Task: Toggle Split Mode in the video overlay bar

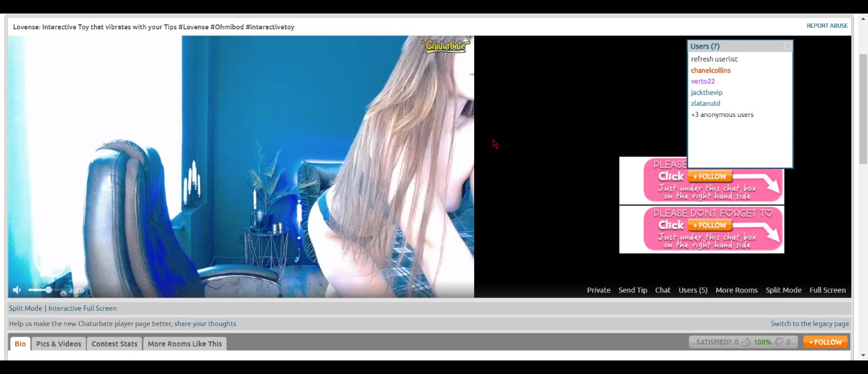Action: 783,290
